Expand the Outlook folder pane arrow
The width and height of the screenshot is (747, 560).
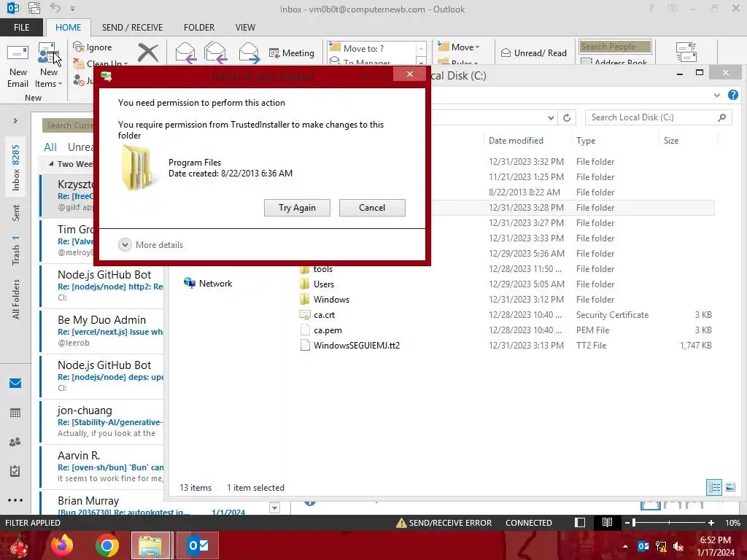point(15,121)
